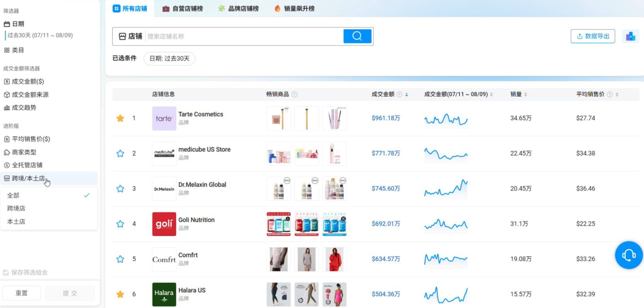
Task: Click the Halara green logo
Action: pyautogui.click(x=164, y=294)
